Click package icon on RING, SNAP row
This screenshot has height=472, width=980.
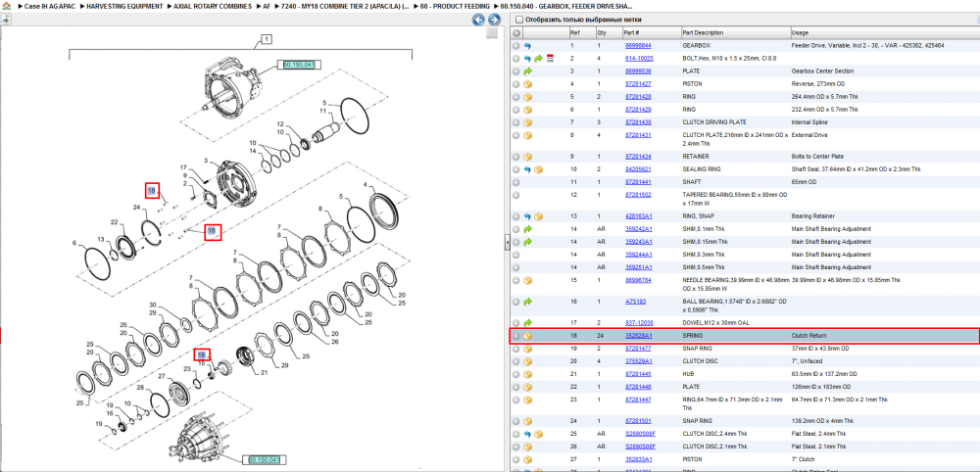click(538, 216)
